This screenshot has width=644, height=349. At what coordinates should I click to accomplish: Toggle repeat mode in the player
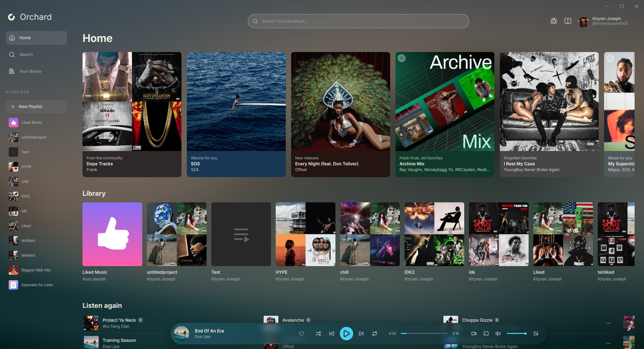click(375, 334)
